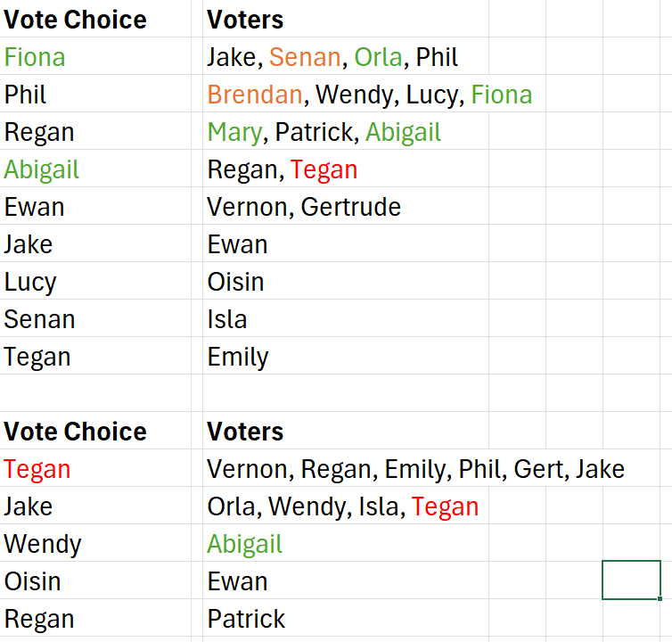The width and height of the screenshot is (672, 642).
Task: Select the 'Isla' voters cell
Action: (346, 318)
